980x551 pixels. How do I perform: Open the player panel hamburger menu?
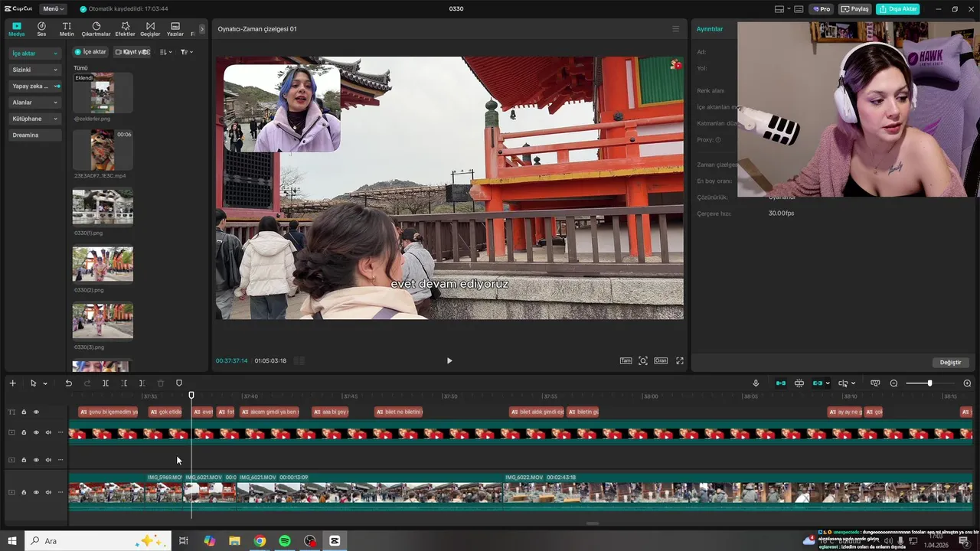tap(675, 29)
